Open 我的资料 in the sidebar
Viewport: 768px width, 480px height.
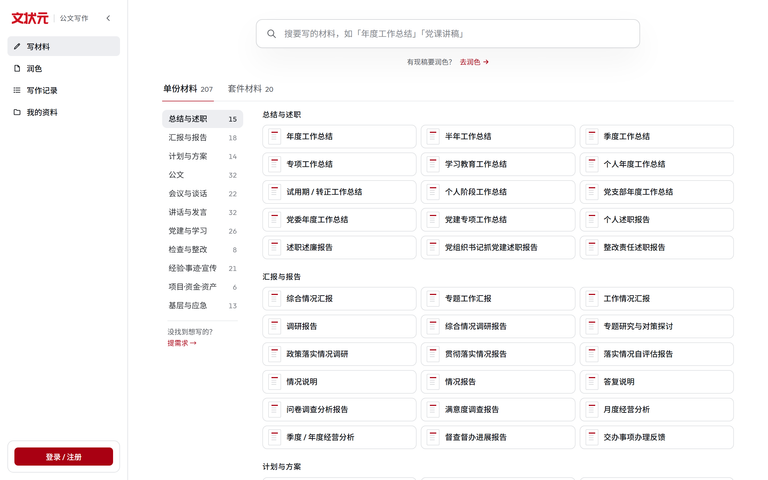pos(64,112)
